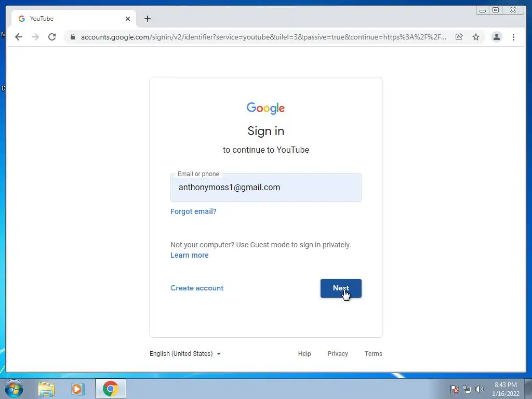Open the Action Center flag icon

[x=454, y=389]
